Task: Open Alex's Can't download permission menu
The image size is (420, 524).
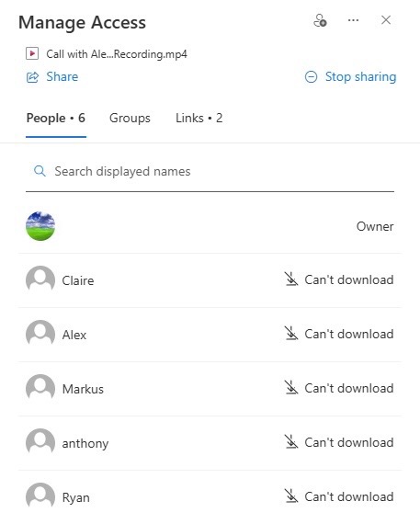Action: point(339,334)
